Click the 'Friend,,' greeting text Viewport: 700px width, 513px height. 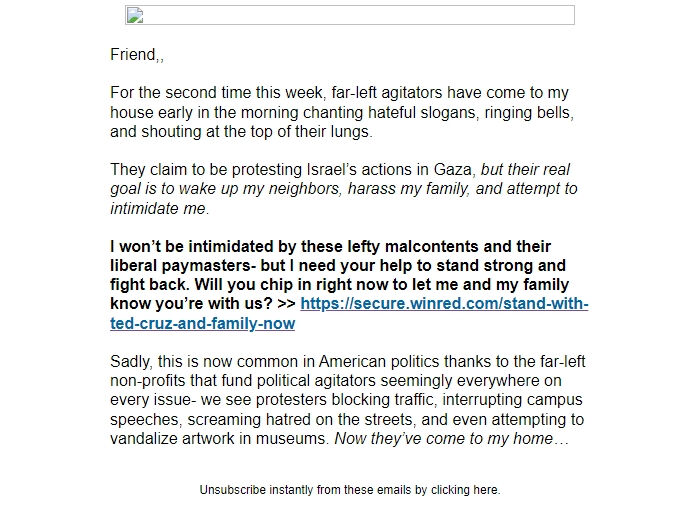point(137,54)
